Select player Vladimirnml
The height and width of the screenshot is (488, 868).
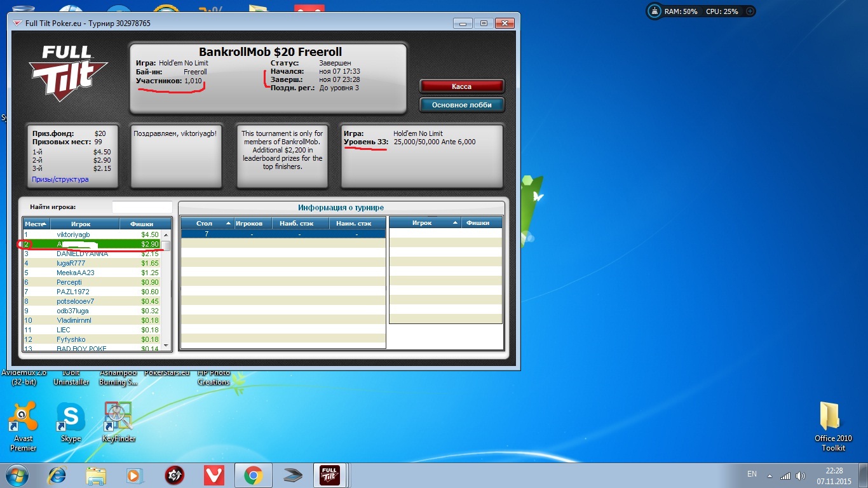click(92, 320)
